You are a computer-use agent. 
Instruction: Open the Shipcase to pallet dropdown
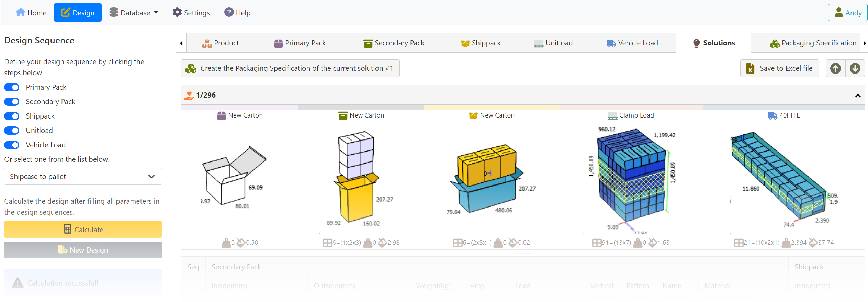(83, 177)
